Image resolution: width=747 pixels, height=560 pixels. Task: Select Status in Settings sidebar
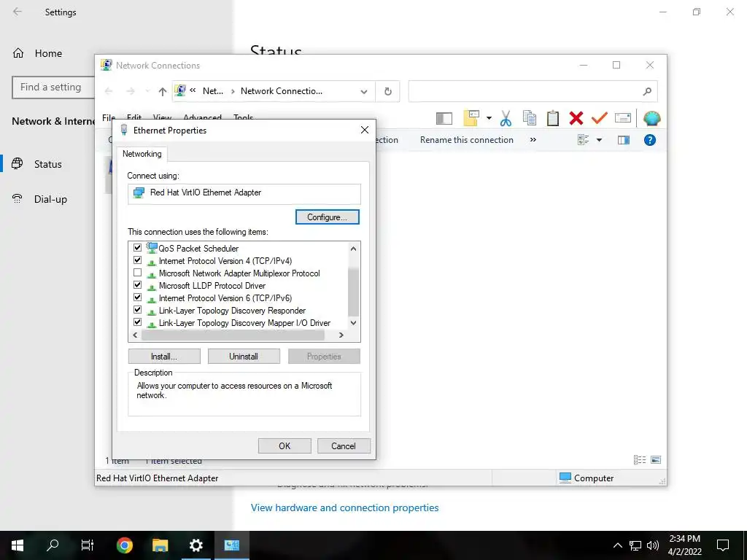point(47,164)
